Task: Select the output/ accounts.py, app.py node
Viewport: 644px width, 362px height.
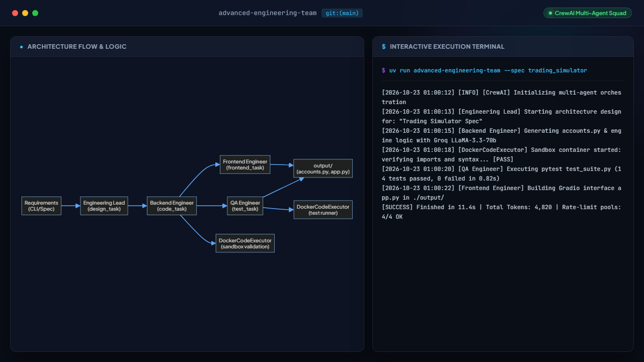Action: click(323, 168)
